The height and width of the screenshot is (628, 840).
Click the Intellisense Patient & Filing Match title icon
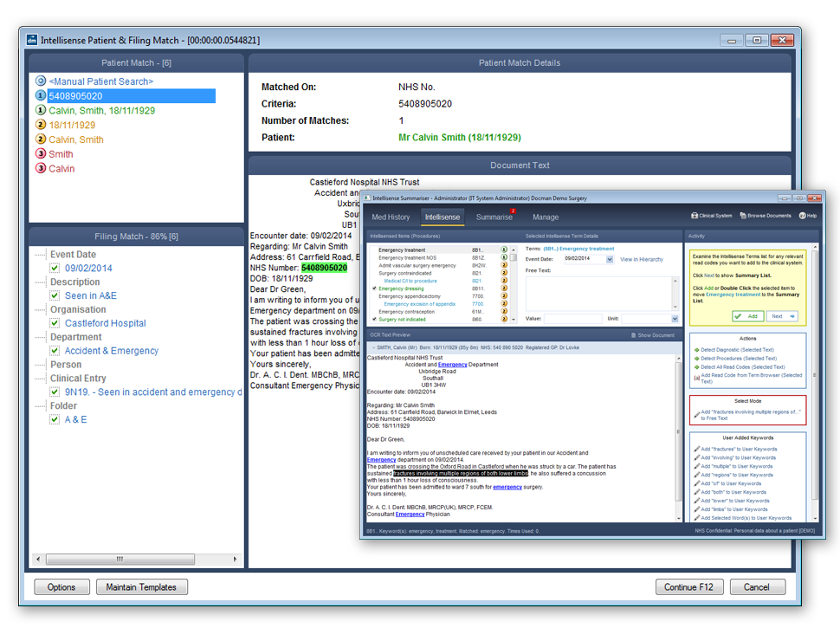(32, 40)
